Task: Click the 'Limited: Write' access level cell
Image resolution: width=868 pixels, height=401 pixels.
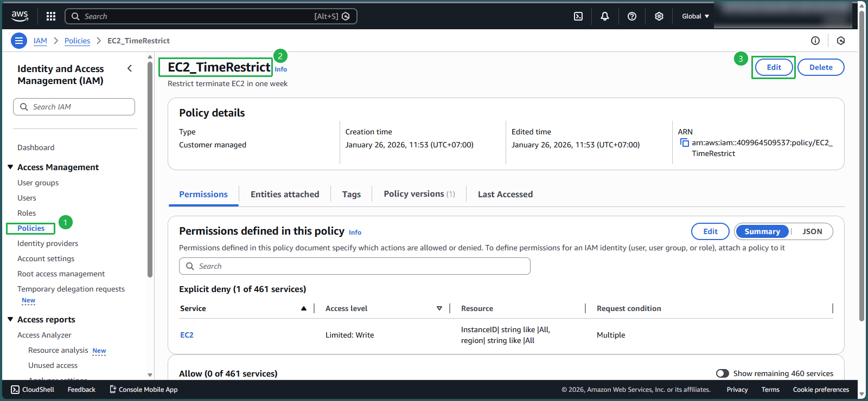Action: (350, 335)
